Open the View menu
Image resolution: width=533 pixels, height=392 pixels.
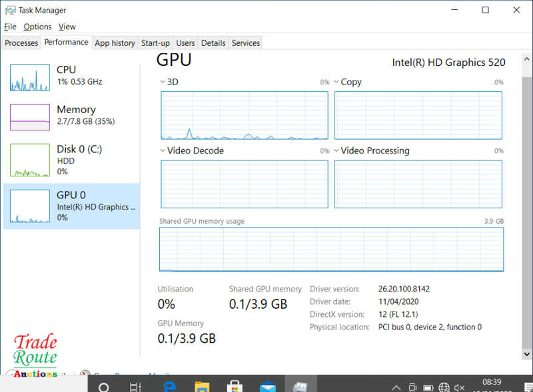pyautogui.click(x=67, y=27)
